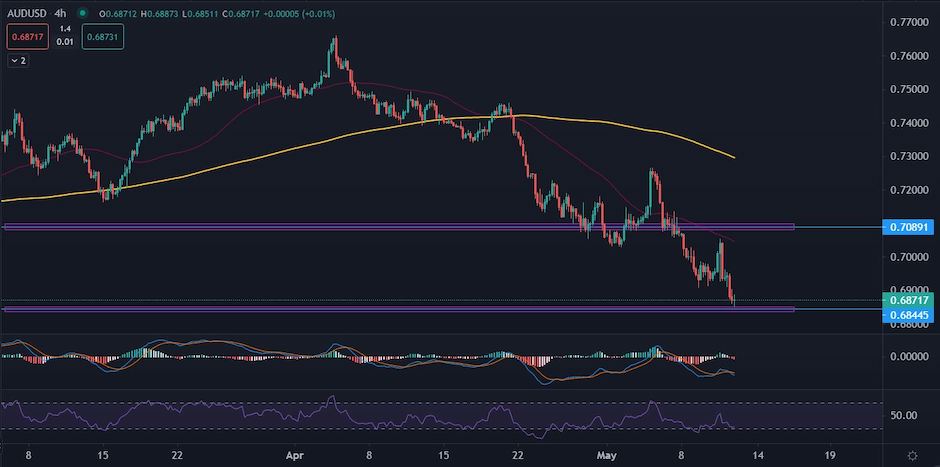Screen dimensions: 940x467
Task: Select the lower purple support zone rectangle
Action: tap(399, 309)
